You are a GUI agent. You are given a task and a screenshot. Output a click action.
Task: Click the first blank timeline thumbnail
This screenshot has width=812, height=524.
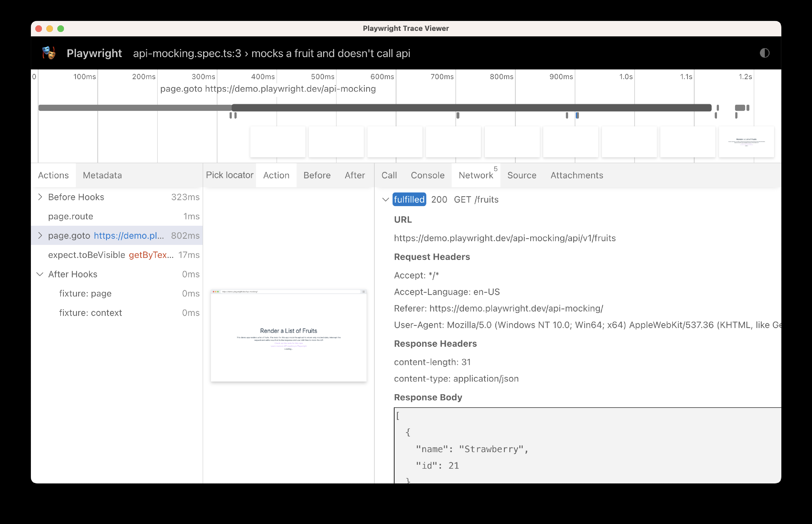(278, 142)
